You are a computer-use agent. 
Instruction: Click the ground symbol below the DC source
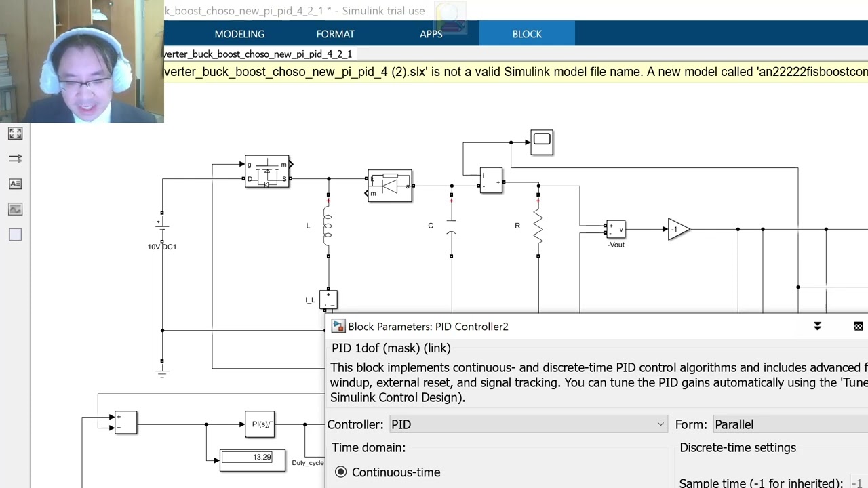pyautogui.click(x=161, y=372)
